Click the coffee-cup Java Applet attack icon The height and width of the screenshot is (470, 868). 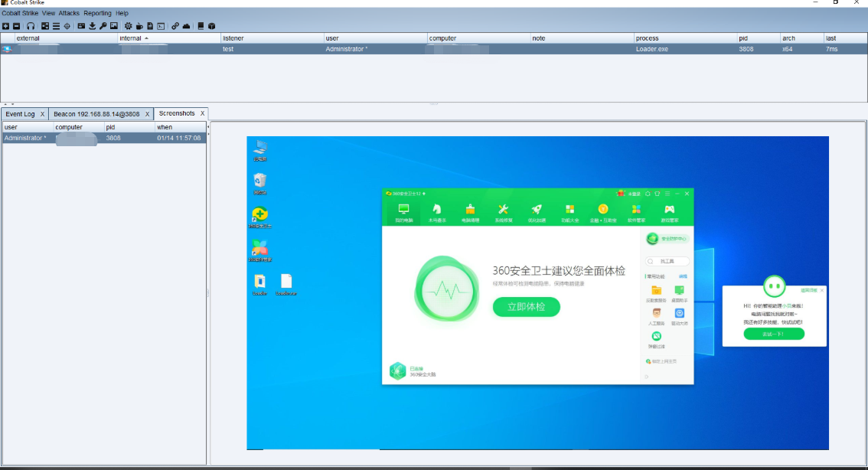click(x=139, y=26)
